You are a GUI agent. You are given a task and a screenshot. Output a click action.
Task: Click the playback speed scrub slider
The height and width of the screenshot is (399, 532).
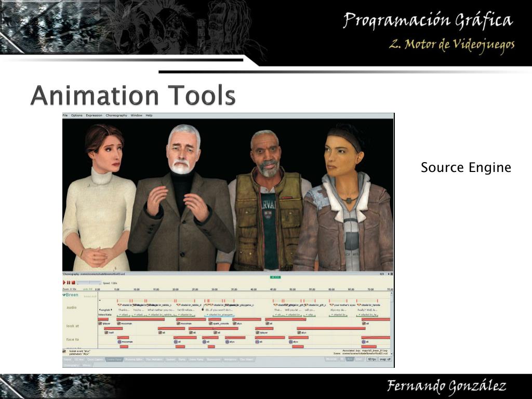[x=89, y=283]
